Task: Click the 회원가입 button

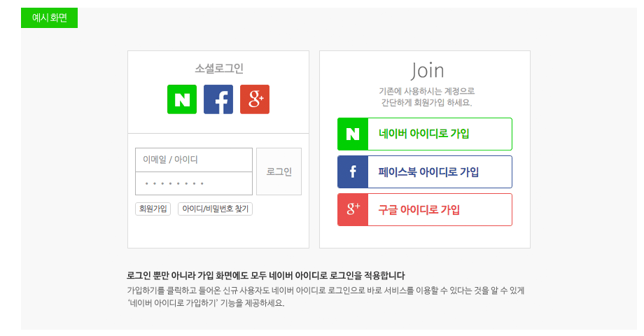Action: pos(153,209)
